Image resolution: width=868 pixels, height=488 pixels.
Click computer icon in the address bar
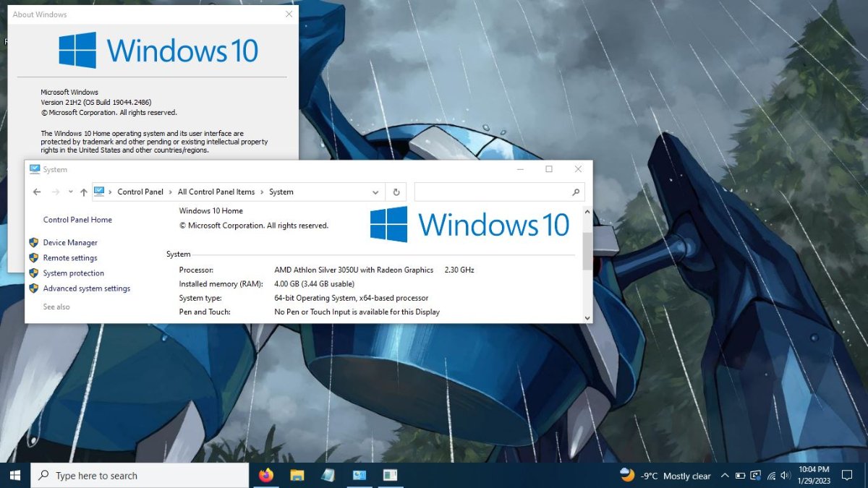tap(99, 192)
